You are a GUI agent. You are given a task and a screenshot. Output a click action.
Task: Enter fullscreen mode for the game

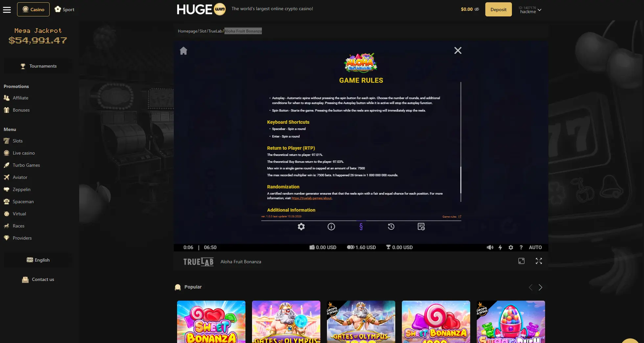click(539, 261)
